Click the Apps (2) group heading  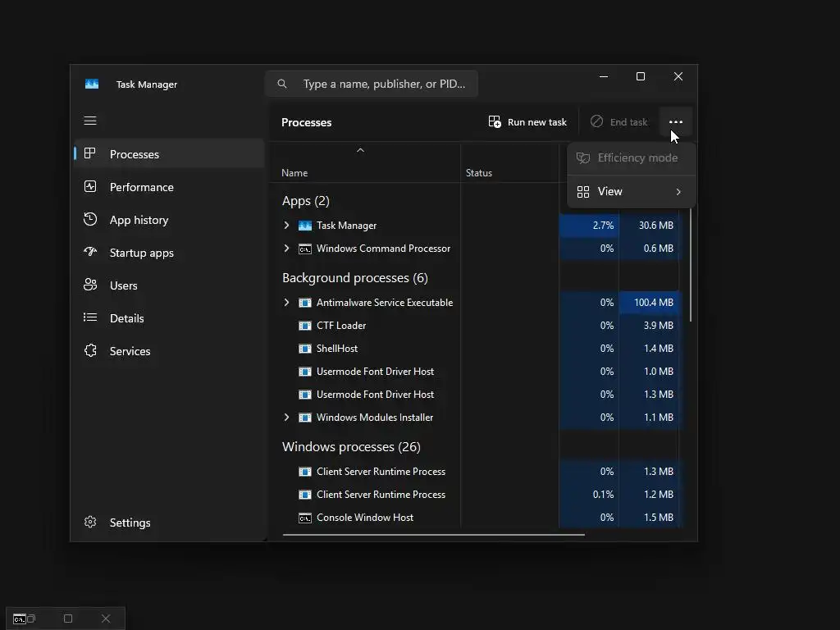click(306, 201)
